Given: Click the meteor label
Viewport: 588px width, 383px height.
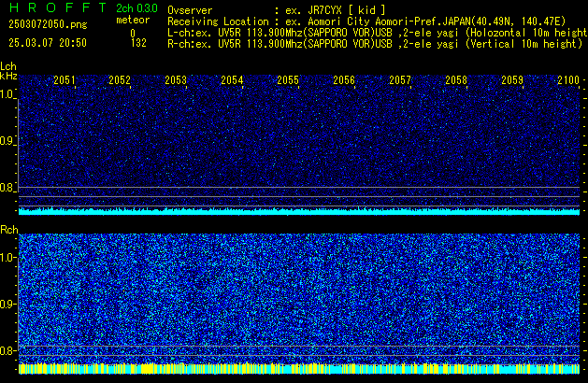Looking at the screenshot, I should pos(133,20).
